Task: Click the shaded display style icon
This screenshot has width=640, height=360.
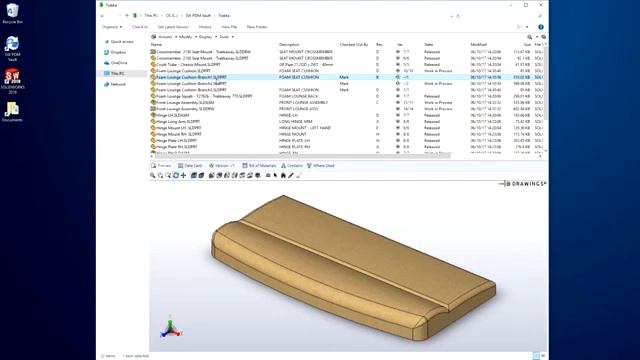Action: pyautogui.click(x=201, y=176)
